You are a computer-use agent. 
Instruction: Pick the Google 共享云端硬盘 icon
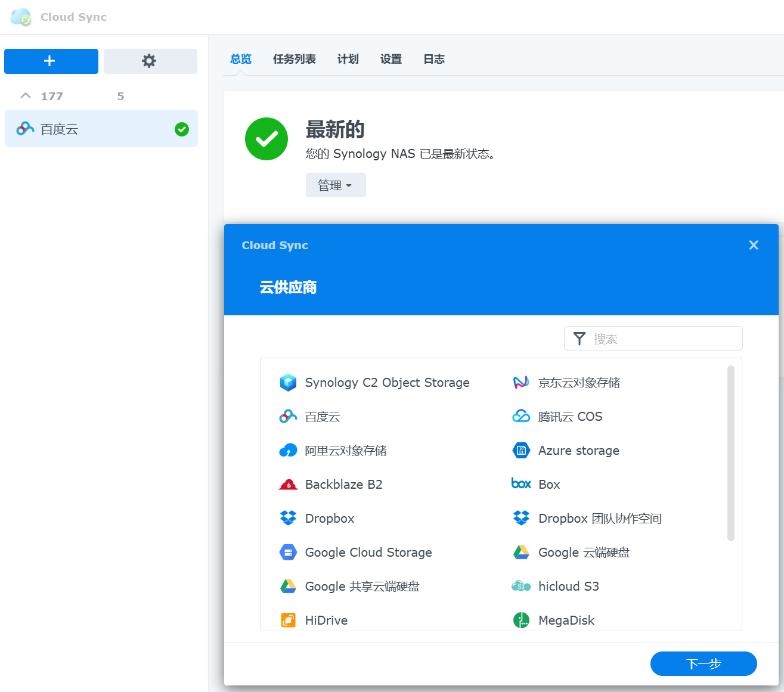288,587
